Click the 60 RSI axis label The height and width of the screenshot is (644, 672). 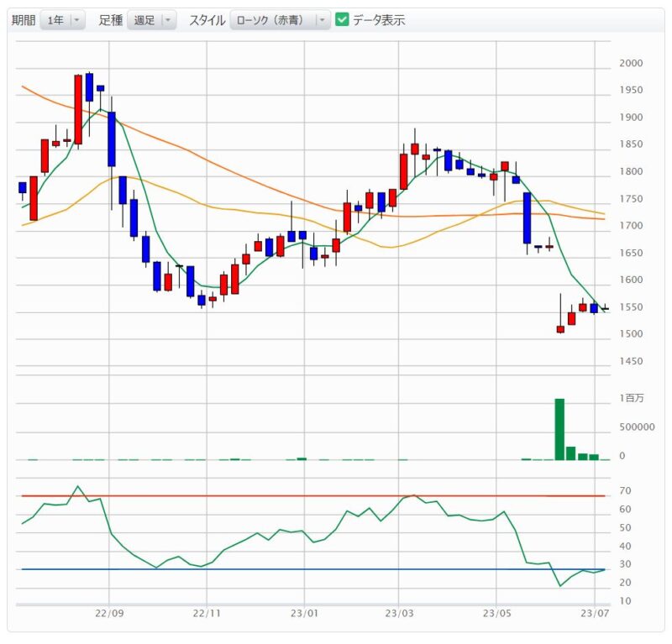pyautogui.click(x=625, y=510)
